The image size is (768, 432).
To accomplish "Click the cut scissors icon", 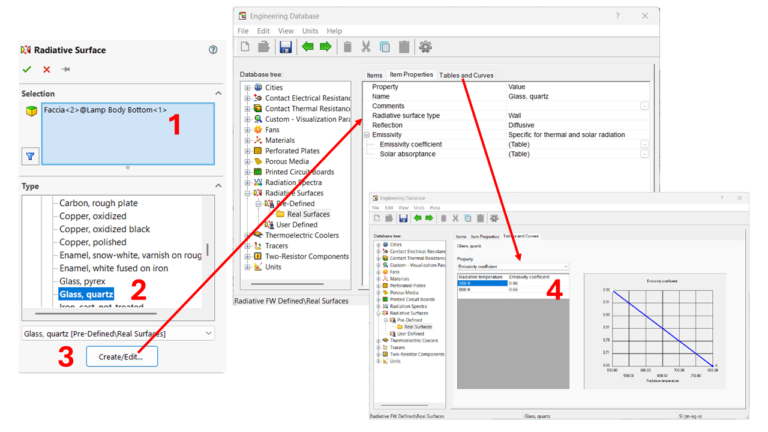I will pyautogui.click(x=366, y=47).
